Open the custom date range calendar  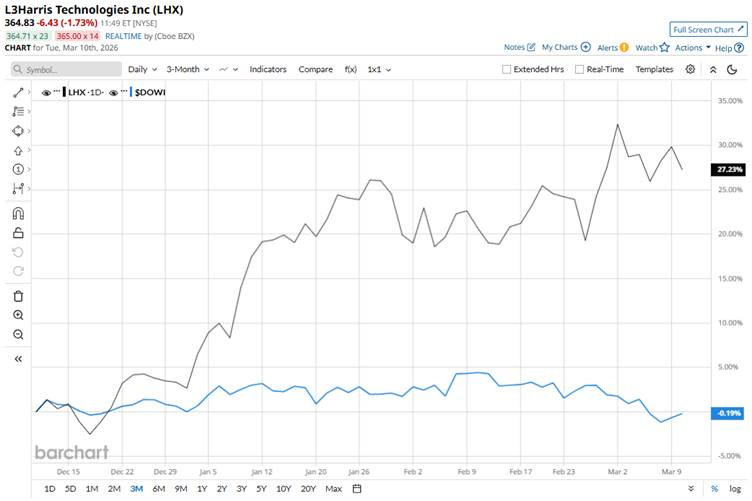[x=357, y=489]
